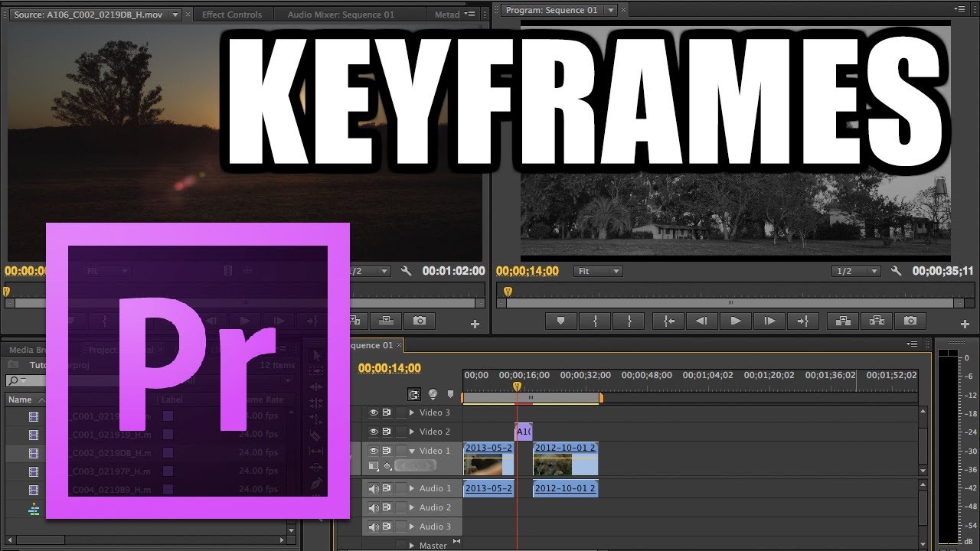
Task: Expand the Audio 2 track
Action: (x=412, y=507)
